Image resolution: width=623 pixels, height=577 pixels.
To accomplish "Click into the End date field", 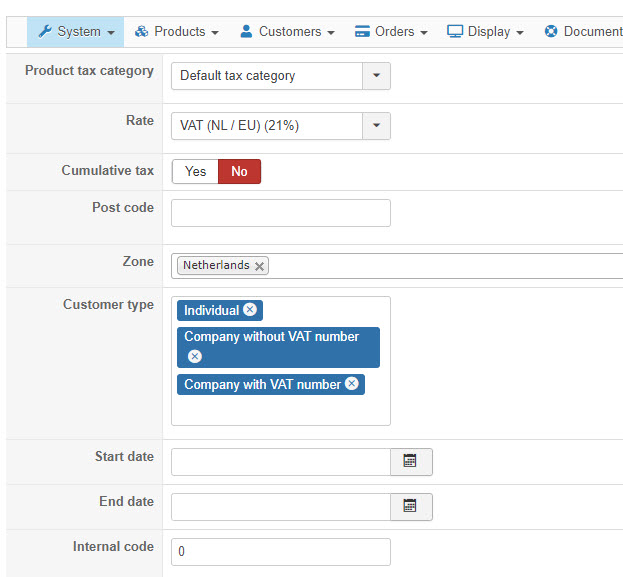I will [280, 506].
